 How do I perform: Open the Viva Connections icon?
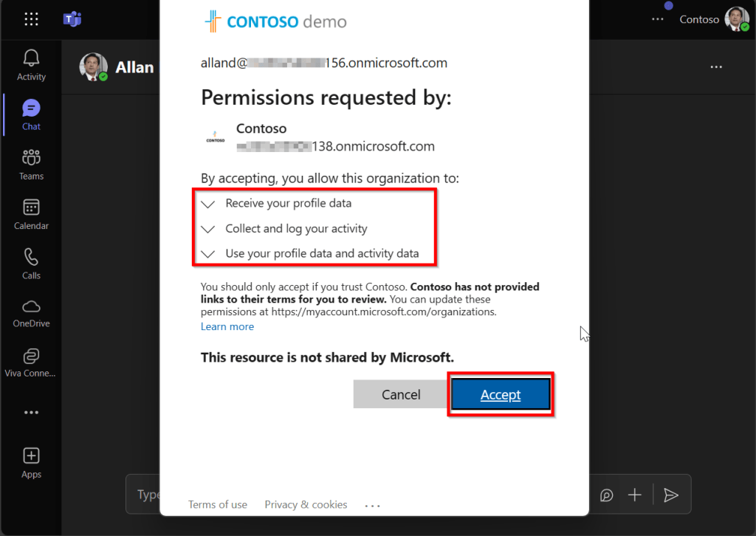click(31, 357)
